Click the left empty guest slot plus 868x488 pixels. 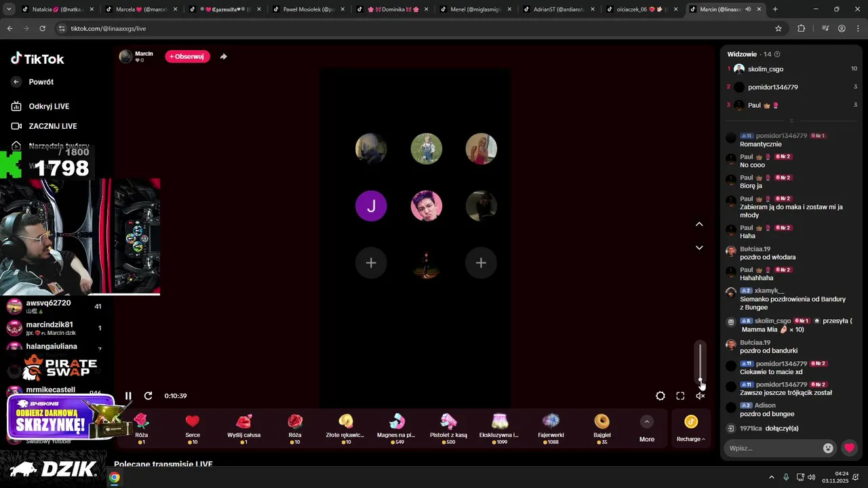point(371,263)
